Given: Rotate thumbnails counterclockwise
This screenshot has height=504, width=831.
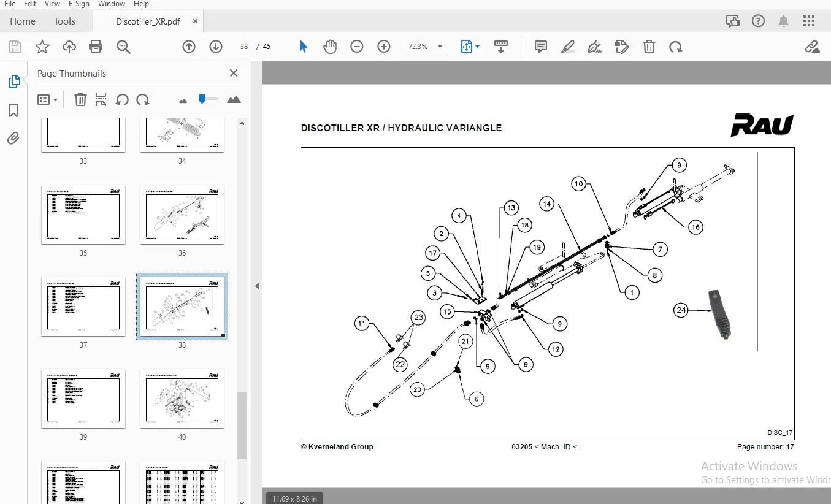Looking at the screenshot, I should pos(122,99).
